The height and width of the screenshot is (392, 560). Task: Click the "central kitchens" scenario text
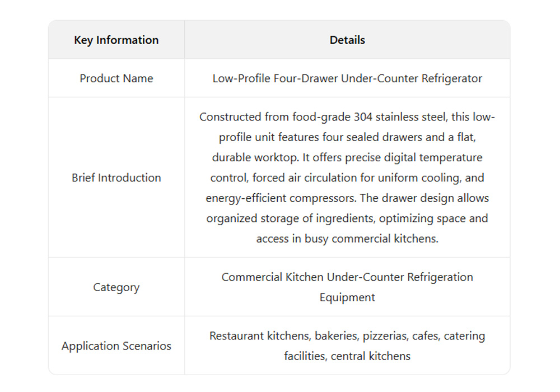coord(371,356)
